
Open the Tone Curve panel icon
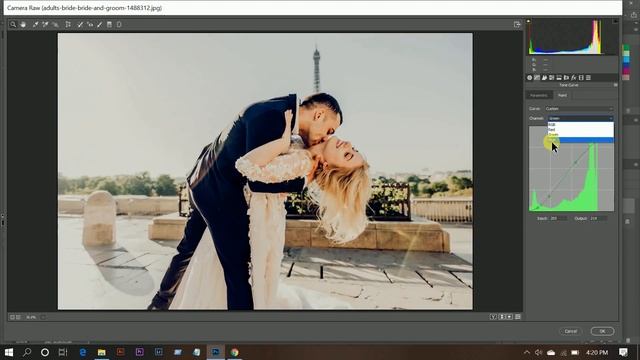(x=537, y=78)
